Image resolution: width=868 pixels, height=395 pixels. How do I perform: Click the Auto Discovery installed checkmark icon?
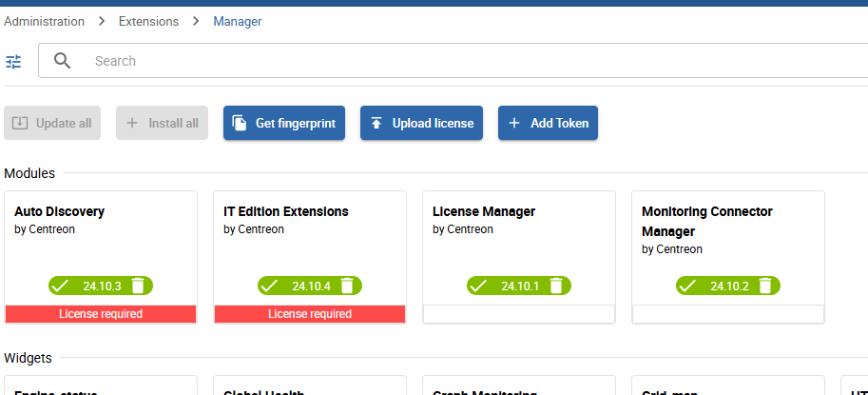(60, 286)
